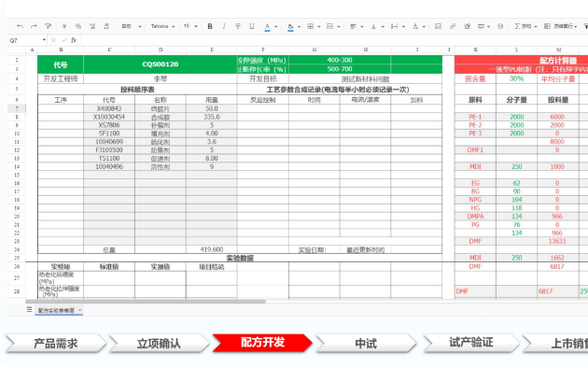Select the 配方实验单单据 sheet tab
Screen dimensions: 588x367
click(59, 310)
